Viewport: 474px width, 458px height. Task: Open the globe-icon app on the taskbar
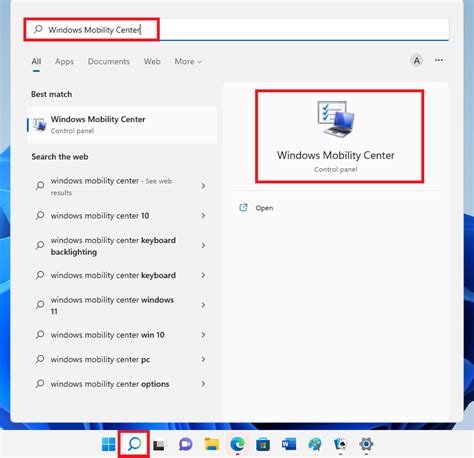point(315,444)
